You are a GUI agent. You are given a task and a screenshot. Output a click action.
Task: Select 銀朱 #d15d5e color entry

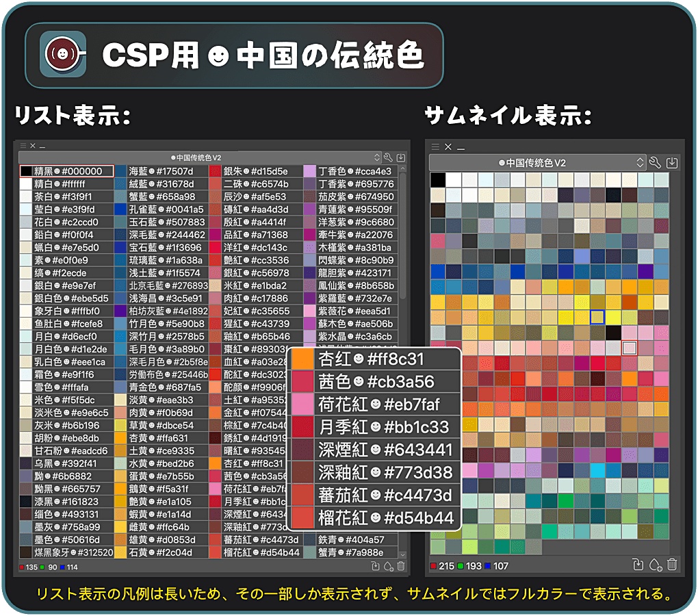point(255,171)
